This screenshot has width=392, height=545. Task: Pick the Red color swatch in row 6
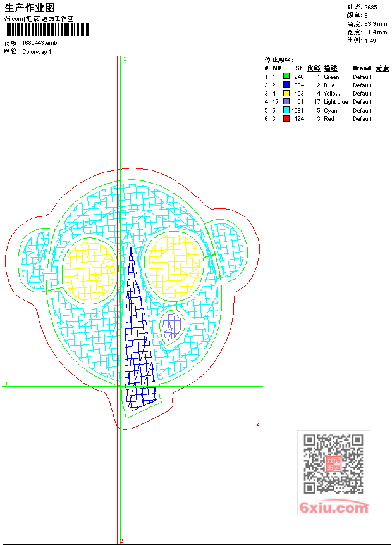[286, 118]
